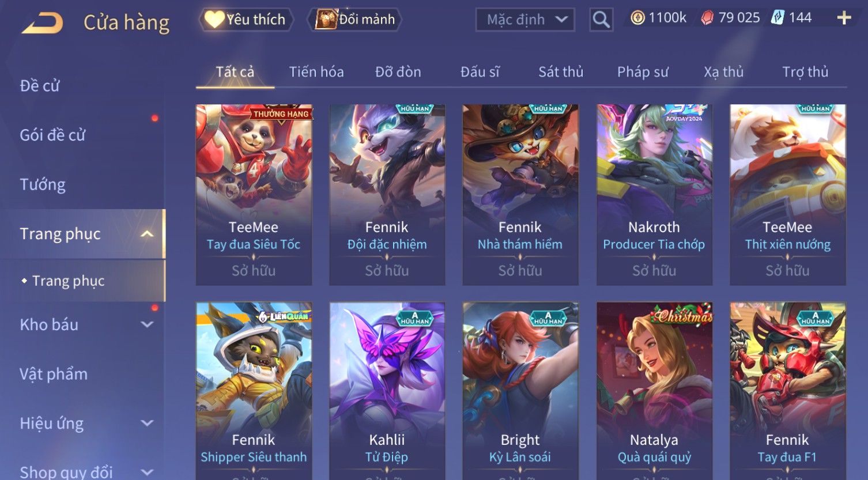Expand the Hiệu ứng sidebar section
Screen dimensions: 868x480
click(148, 423)
